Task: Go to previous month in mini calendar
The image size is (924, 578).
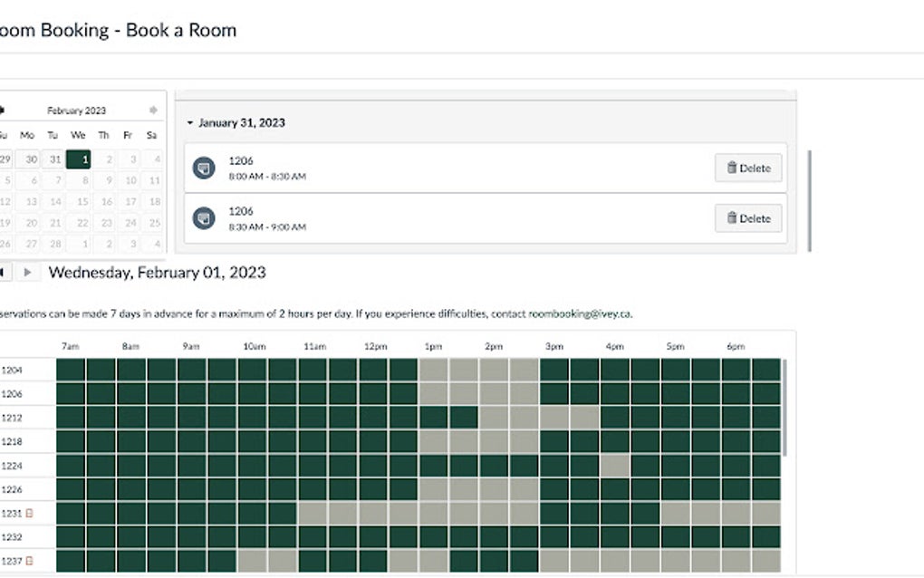Action: [x=2, y=111]
